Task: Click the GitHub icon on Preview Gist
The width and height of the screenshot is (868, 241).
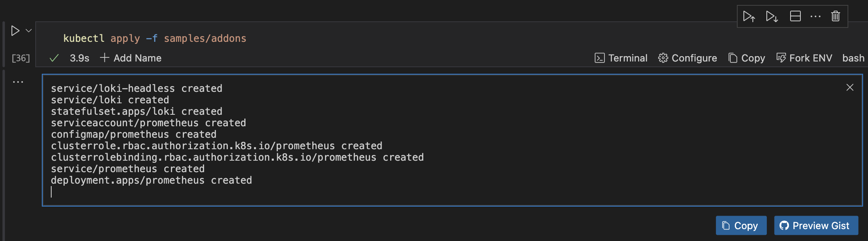Action: pos(785,225)
